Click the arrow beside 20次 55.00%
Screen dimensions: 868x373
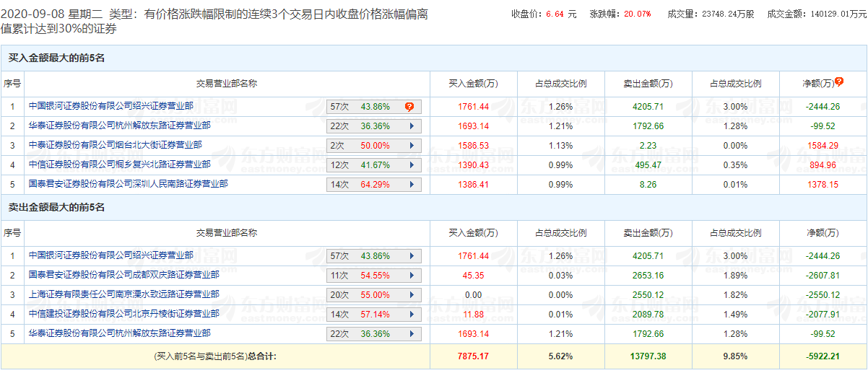[412, 295]
